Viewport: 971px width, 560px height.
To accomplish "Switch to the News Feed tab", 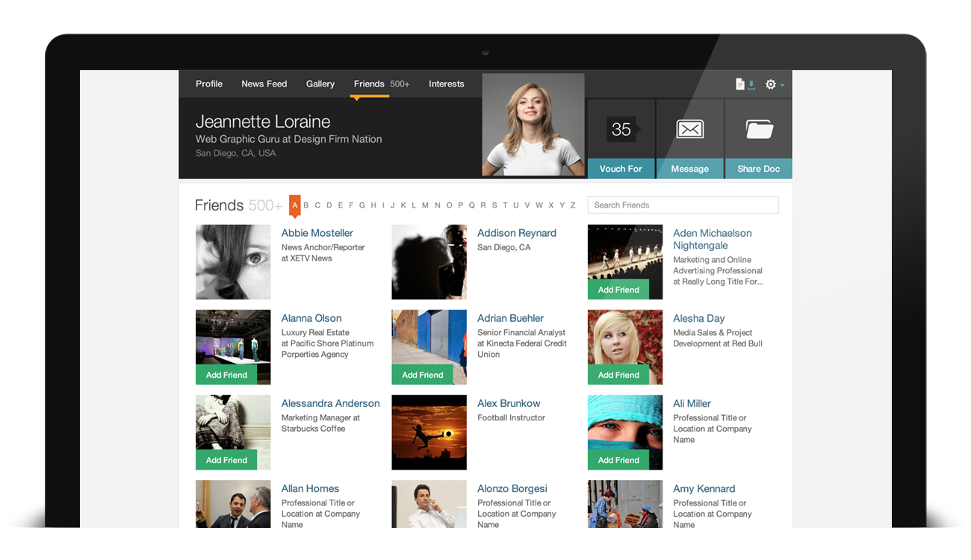I will tap(264, 84).
